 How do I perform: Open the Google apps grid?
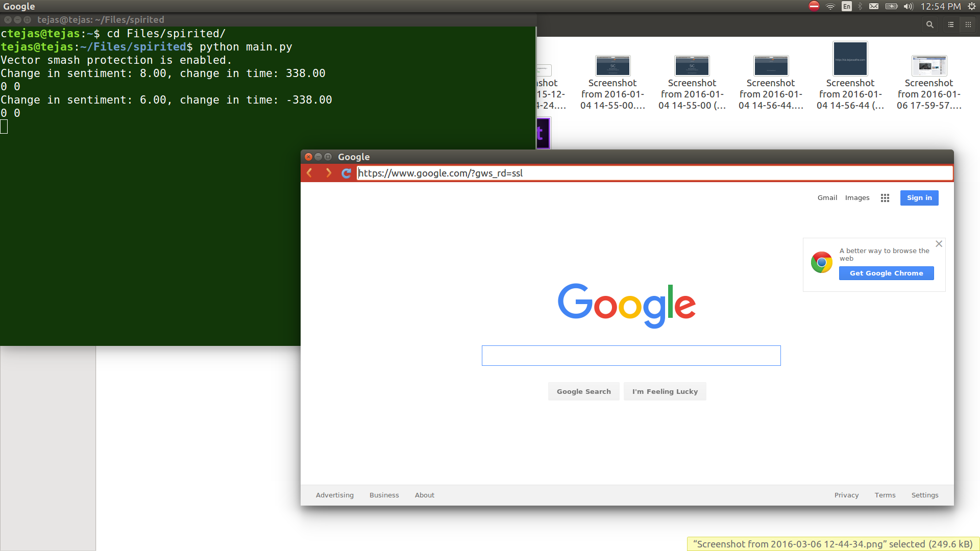point(885,198)
